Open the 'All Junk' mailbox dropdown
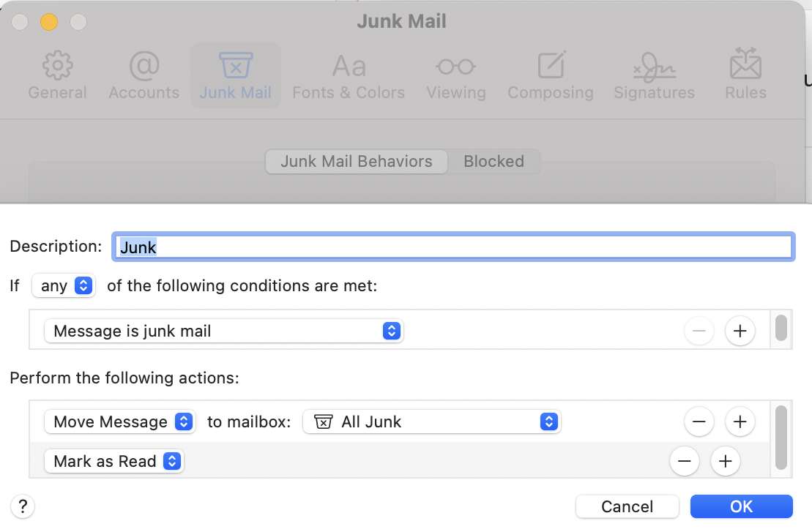Viewport: 812px width, 532px height. [x=432, y=422]
